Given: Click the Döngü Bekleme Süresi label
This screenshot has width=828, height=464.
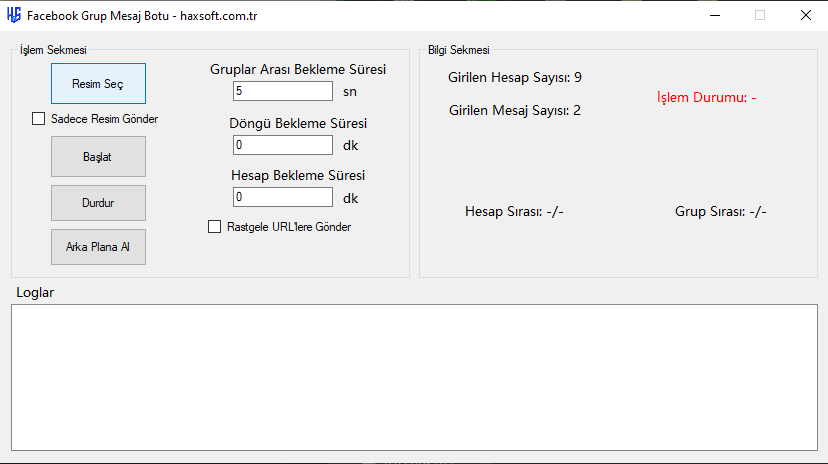Looking at the screenshot, I should 298,124.
